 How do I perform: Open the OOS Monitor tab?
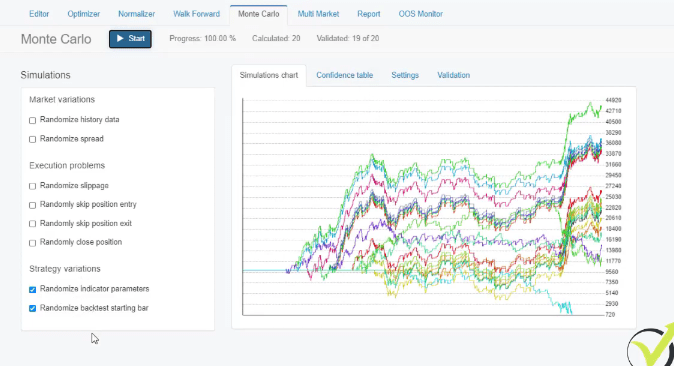(420, 14)
